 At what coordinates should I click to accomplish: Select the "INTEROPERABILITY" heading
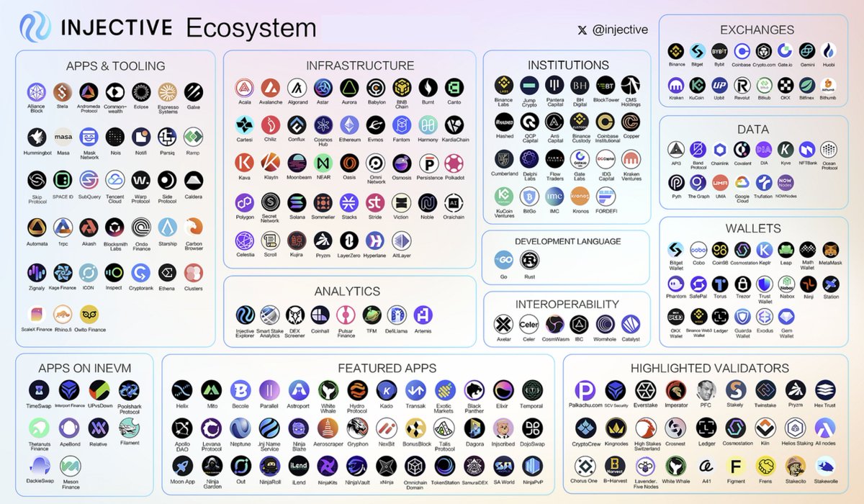pos(567,305)
